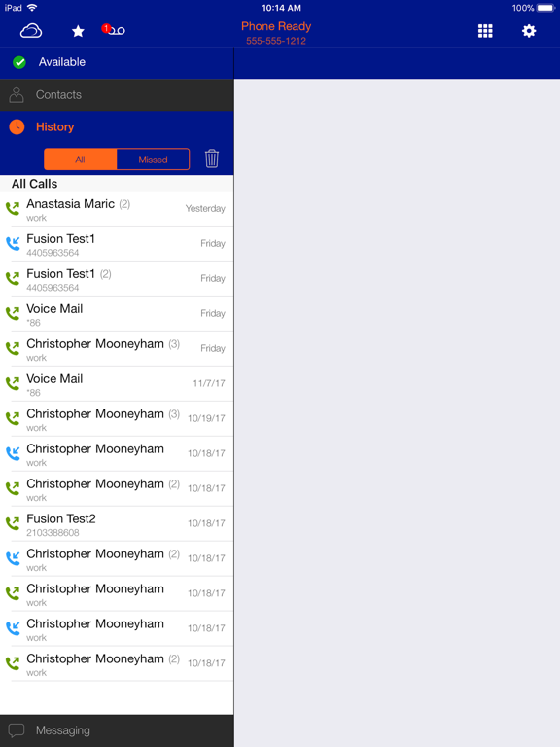
Task: Tap *86 under Friday Voice Mail
Action: [x=33, y=323]
